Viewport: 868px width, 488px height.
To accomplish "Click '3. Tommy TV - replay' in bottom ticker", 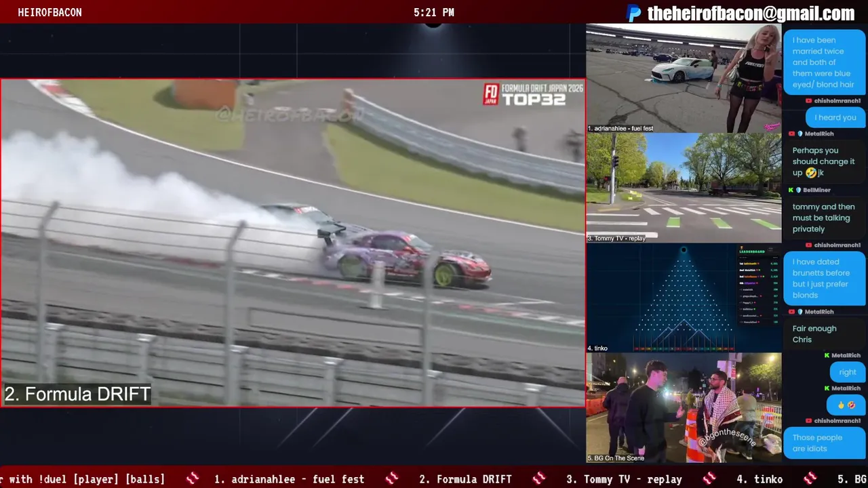I will (624, 479).
